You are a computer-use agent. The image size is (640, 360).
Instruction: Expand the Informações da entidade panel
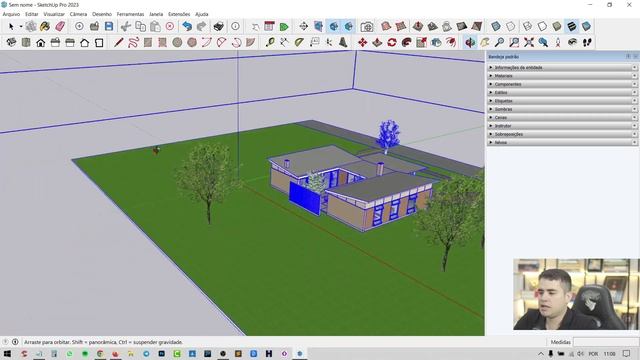562,67
